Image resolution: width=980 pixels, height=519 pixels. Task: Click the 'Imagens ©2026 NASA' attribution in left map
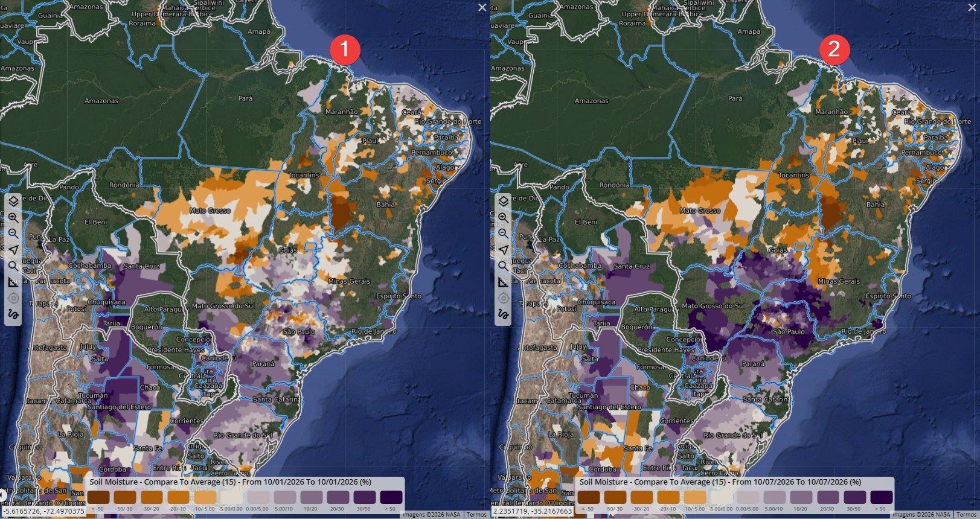(x=431, y=515)
